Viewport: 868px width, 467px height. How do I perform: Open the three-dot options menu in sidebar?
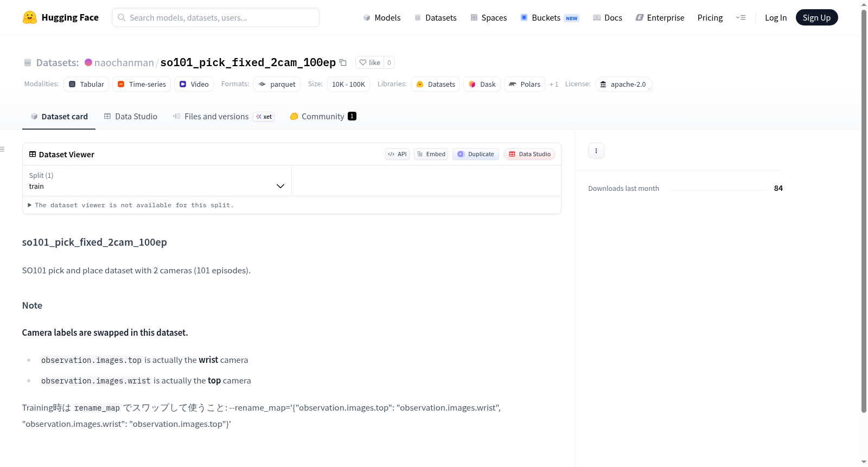[596, 151]
